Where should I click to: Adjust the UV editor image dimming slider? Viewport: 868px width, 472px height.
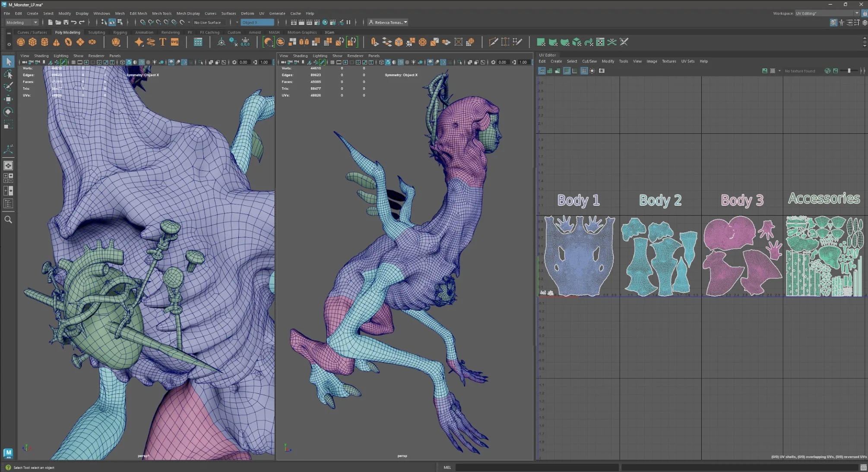pos(849,71)
